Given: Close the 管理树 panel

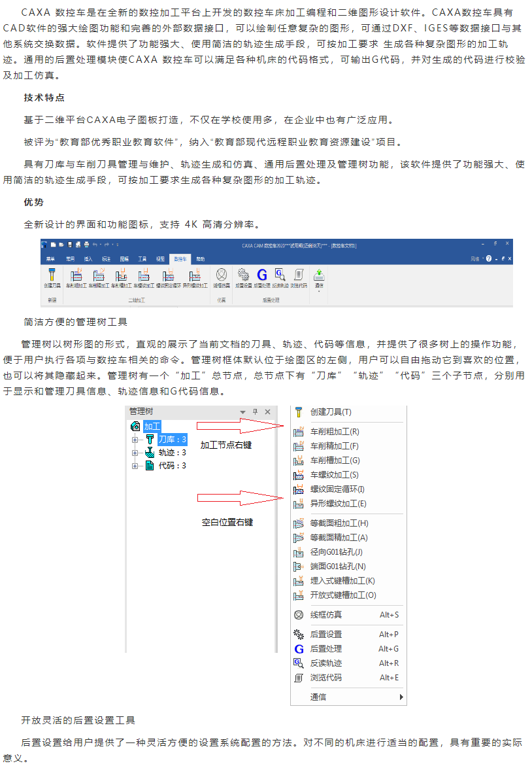Looking at the screenshot, I should click(268, 412).
